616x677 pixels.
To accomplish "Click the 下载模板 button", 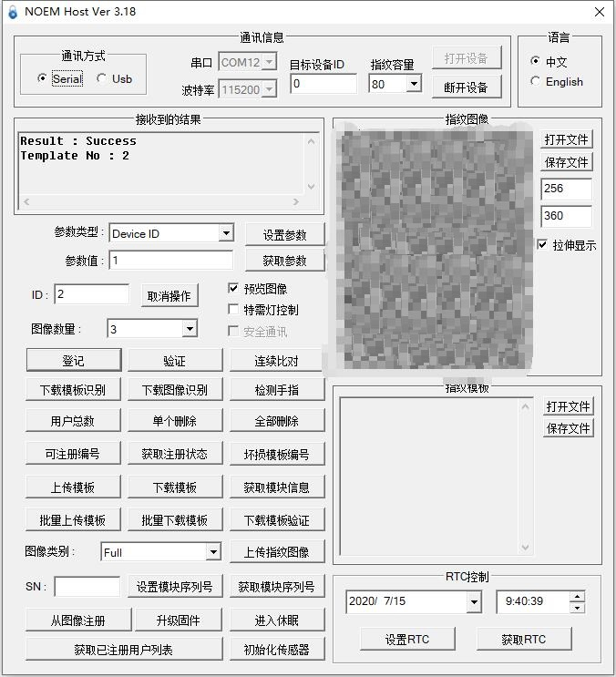I will point(175,487).
